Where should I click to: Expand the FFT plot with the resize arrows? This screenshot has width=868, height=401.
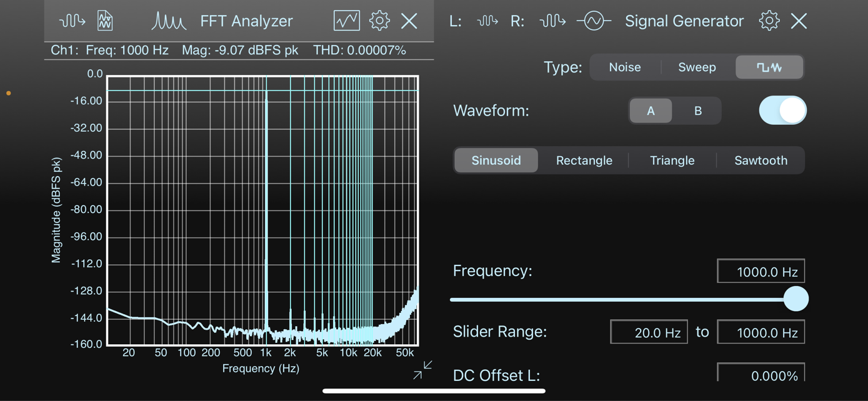pos(422,370)
